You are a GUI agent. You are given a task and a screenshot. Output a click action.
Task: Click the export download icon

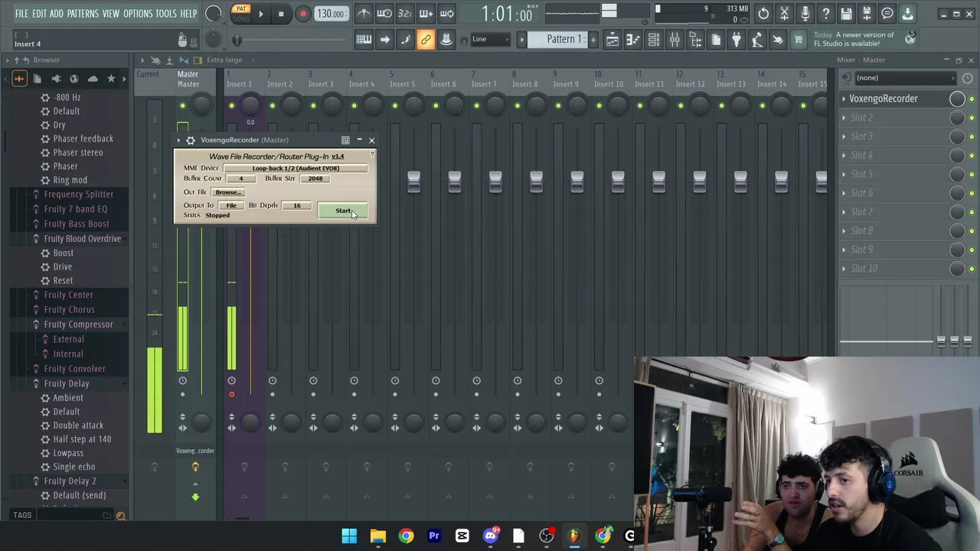click(x=907, y=14)
